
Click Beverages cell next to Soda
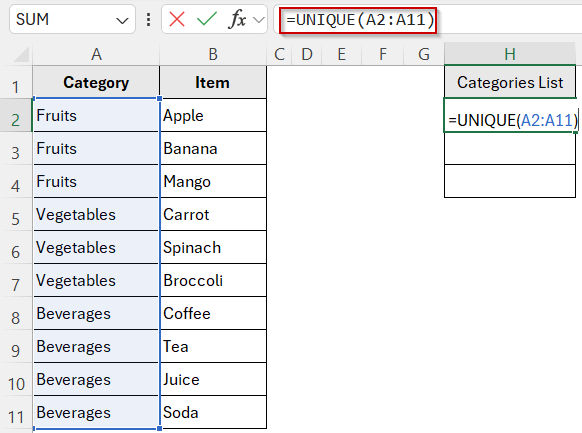[x=96, y=413]
